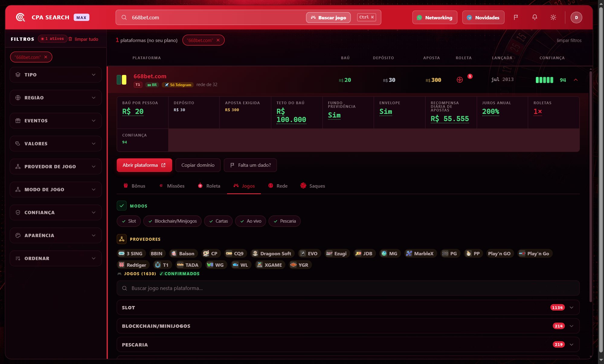Expand the TIPO filter
Image resolution: width=604 pixels, height=364 pixels.
pos(56,75)
